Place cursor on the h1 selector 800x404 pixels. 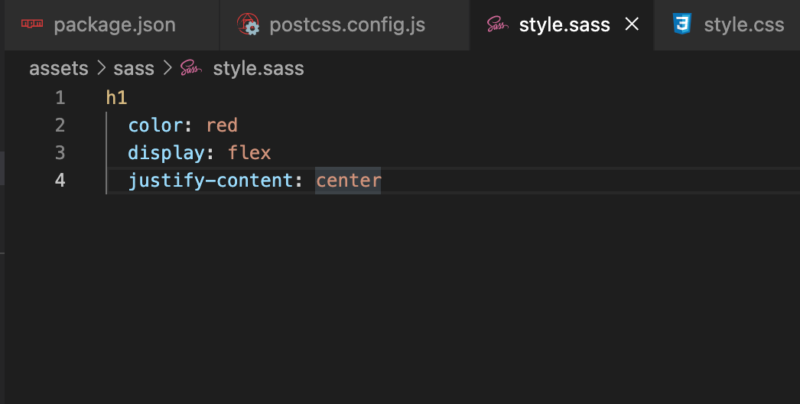(116, 97)
